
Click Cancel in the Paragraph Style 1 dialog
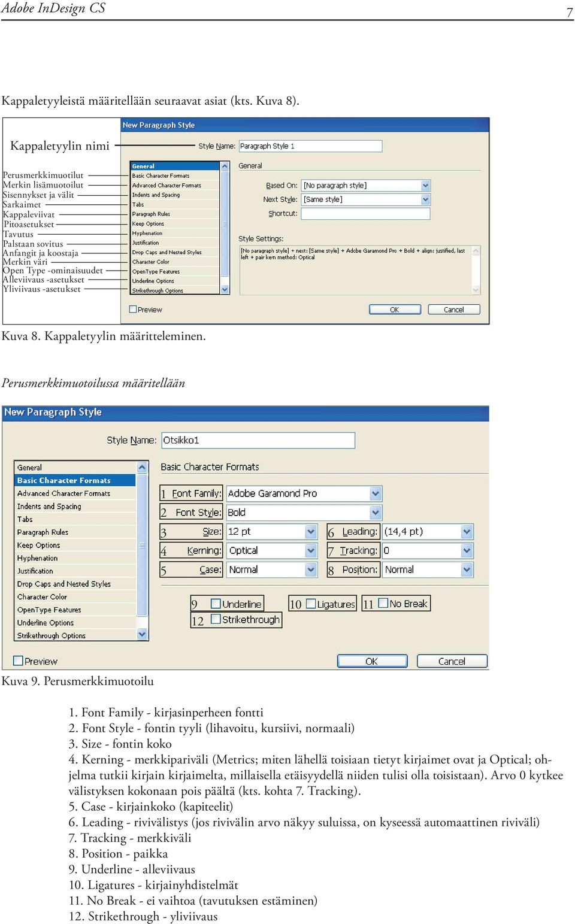click(x=454, y=310)
